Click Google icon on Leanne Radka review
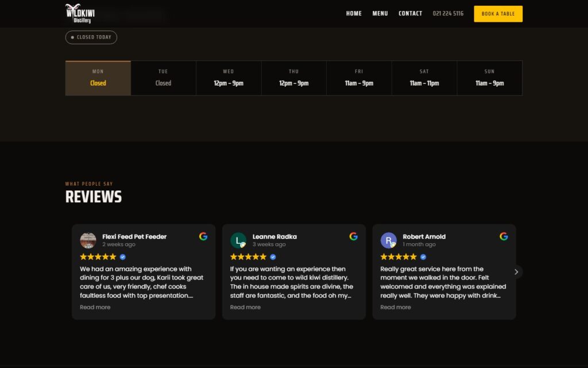Screen dimensions: 588x368 pos(354,236)
